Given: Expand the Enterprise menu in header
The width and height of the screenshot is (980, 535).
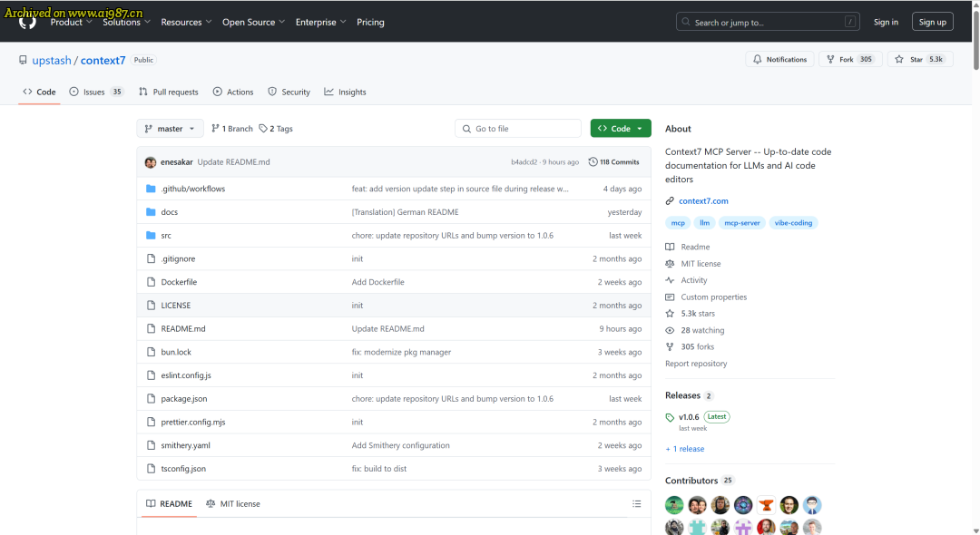Looking at the screenshot, I should [320, 22].
